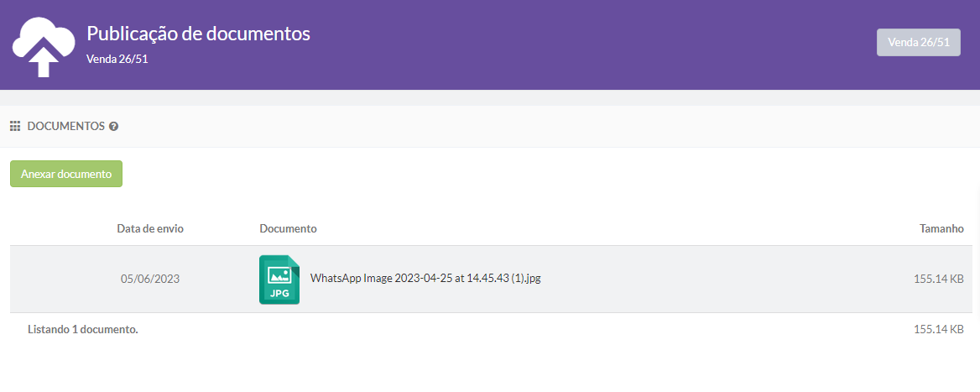Click the Publicação de documentos title
Screen dimensions: 980x392
(199, 34)
